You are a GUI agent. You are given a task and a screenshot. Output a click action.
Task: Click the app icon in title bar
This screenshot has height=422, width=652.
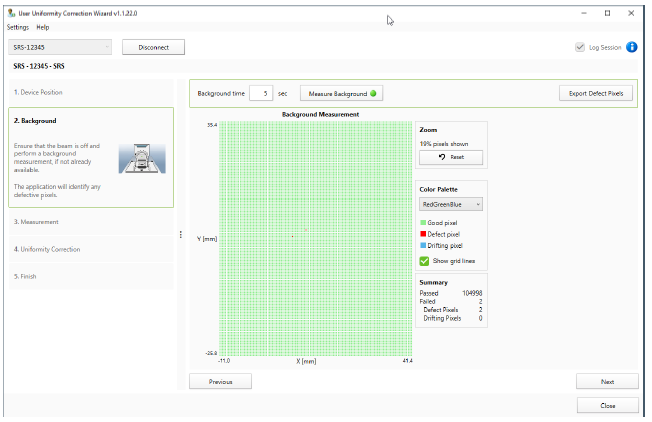tap(11, 13)
